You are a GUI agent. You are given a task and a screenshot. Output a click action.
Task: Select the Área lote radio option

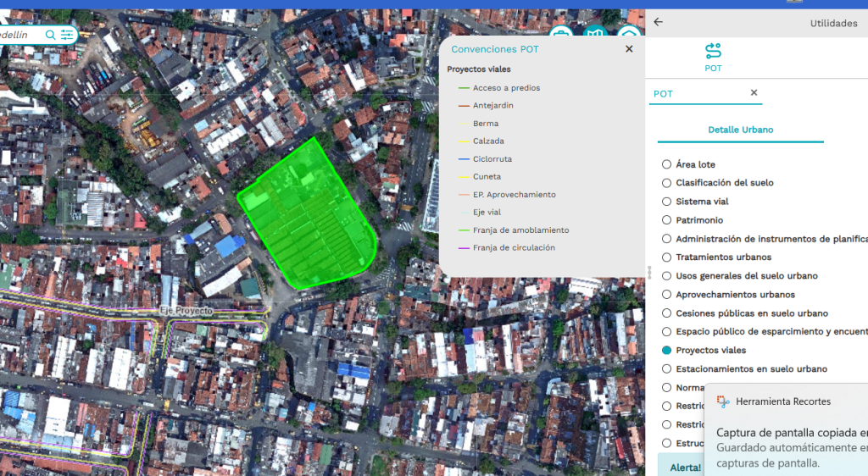(x=666, y=164)
